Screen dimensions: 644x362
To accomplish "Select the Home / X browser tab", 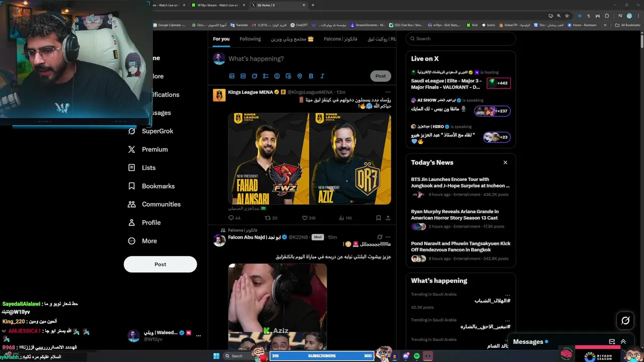I will 279,5.
